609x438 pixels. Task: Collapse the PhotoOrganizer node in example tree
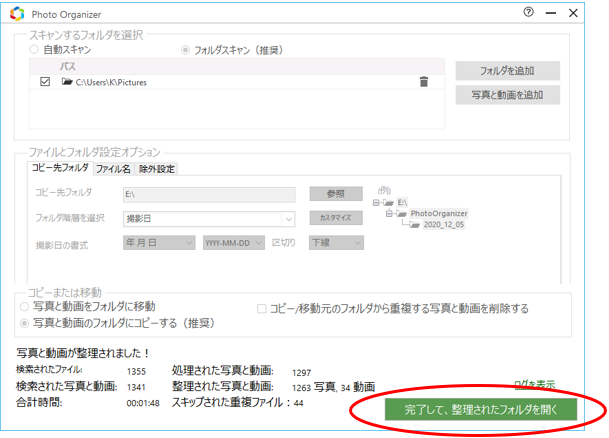point(389,214)
